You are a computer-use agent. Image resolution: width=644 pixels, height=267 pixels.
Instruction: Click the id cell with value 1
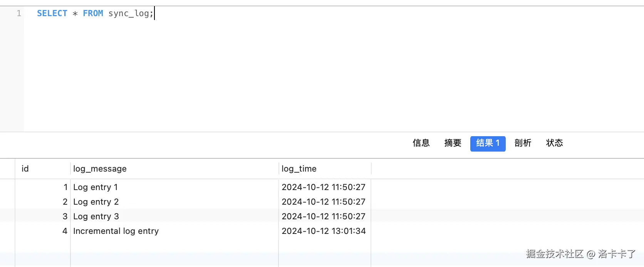(65, 187)
